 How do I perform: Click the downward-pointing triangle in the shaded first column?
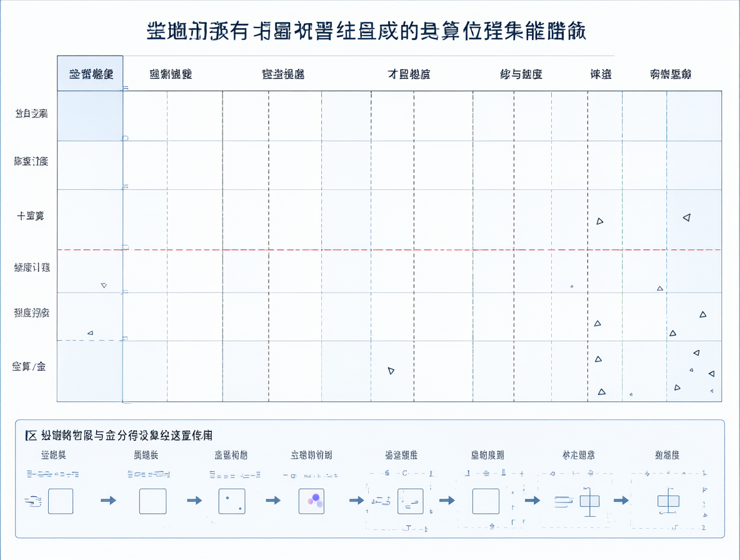[104, 286]
